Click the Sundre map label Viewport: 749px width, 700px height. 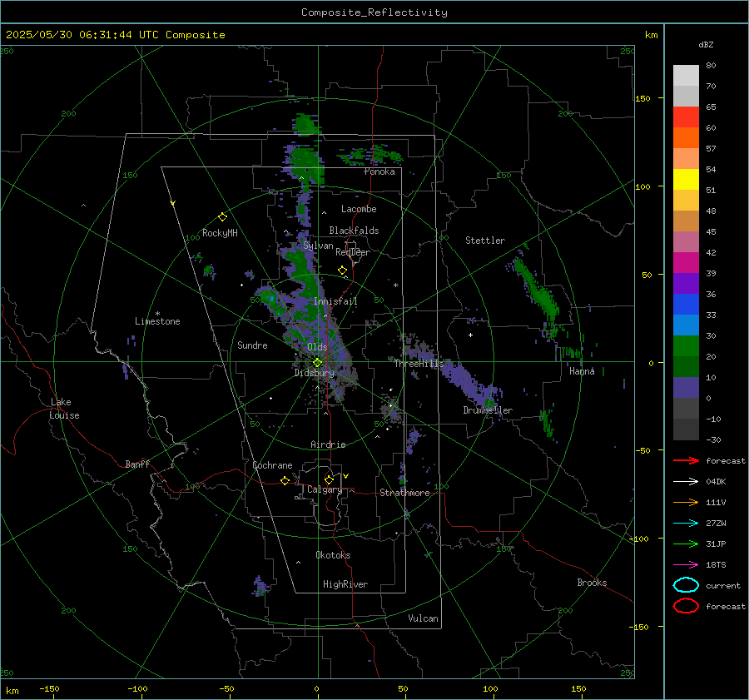click(x=252, y=345)
